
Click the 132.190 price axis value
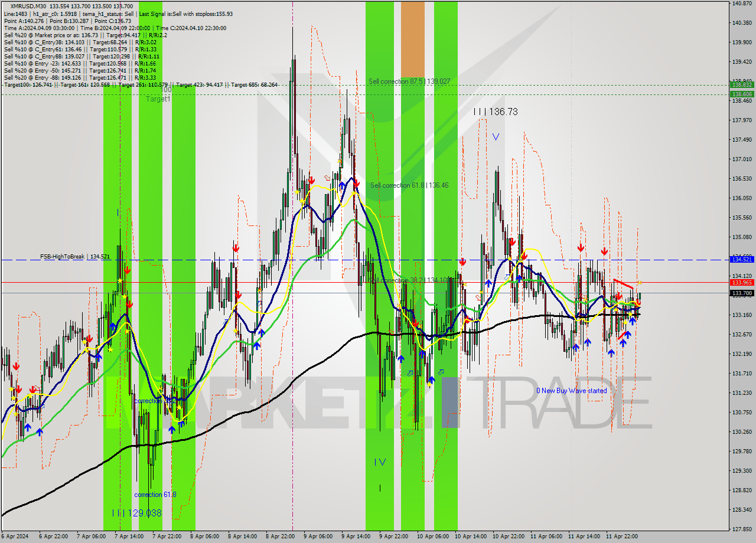[x=741, y=354]
